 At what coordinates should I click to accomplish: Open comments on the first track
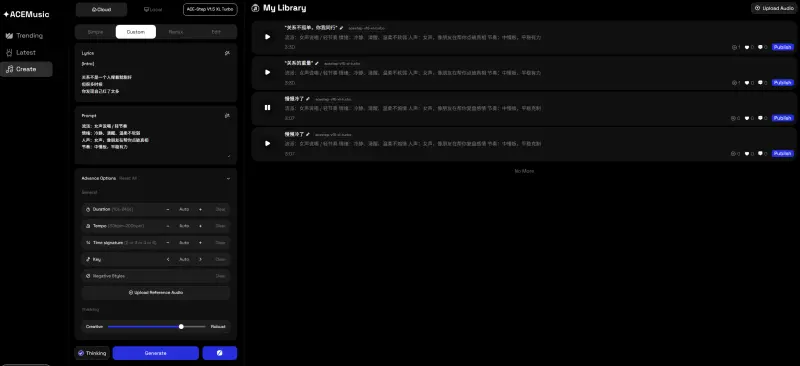pos(760,47)
